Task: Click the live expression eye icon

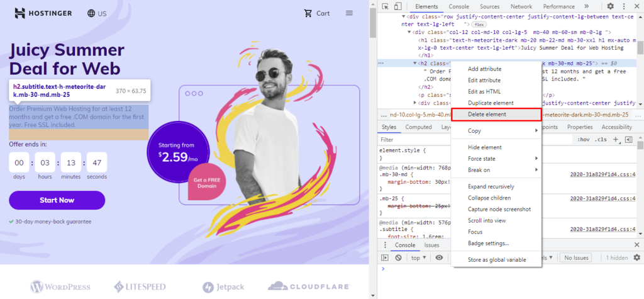Action: (439, 257)
